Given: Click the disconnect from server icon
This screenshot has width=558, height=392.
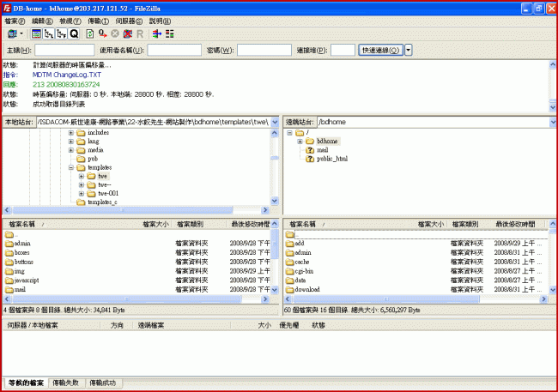Looking at the screenshot, I should [x=127, y=33].
